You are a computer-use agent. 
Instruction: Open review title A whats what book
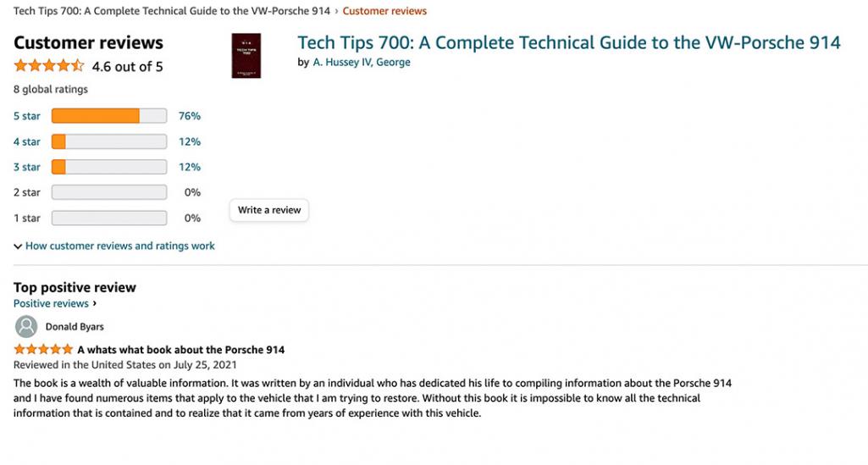coord(181,350)
